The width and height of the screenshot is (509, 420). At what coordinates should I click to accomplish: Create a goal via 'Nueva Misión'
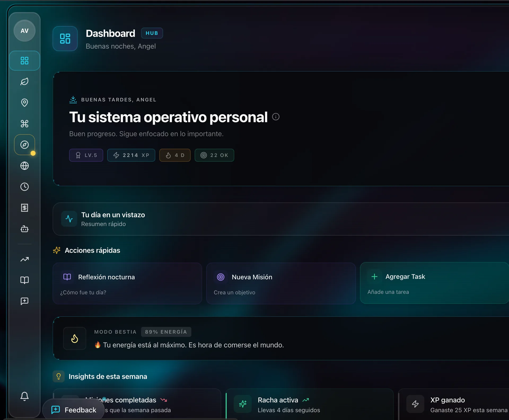tap(280, 283)
